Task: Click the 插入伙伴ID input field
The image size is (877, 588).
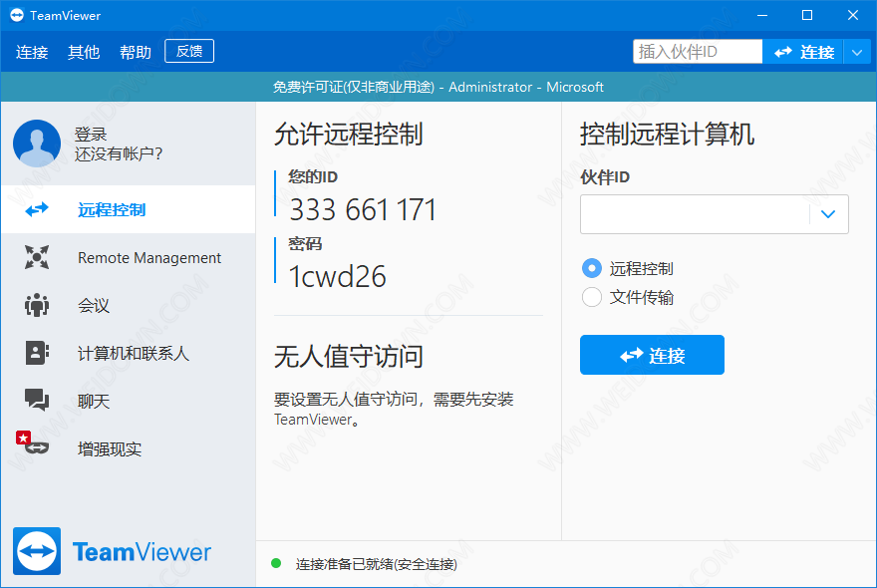Action: point(698,52)
